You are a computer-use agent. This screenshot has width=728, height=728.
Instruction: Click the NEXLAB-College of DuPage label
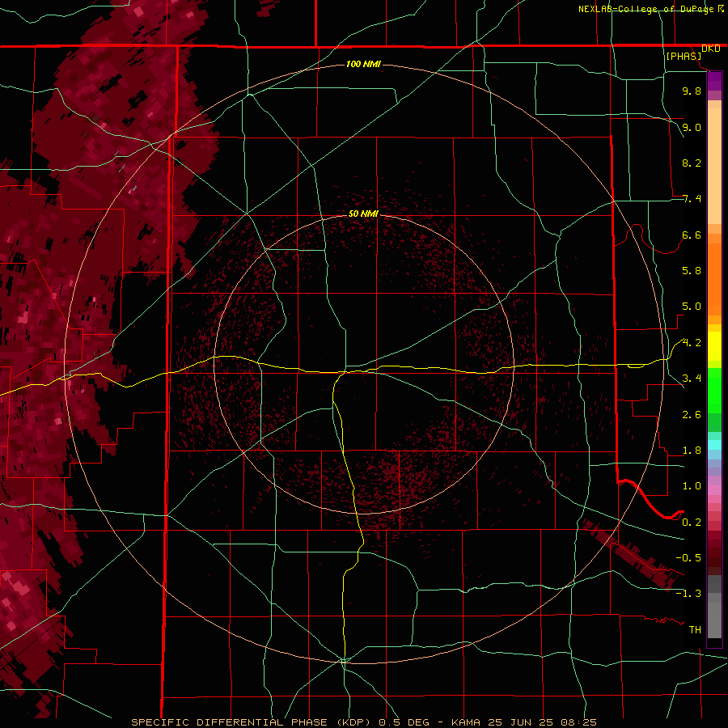[645, 9]
